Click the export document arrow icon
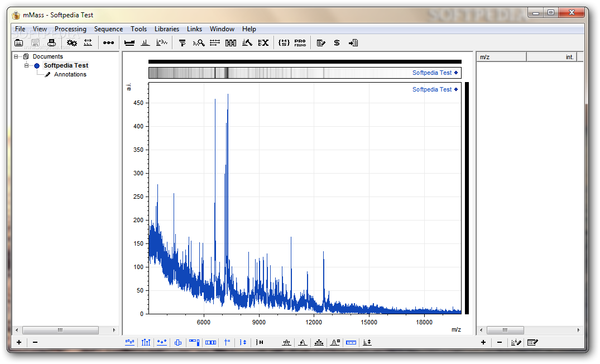 (x=353, y=43)
